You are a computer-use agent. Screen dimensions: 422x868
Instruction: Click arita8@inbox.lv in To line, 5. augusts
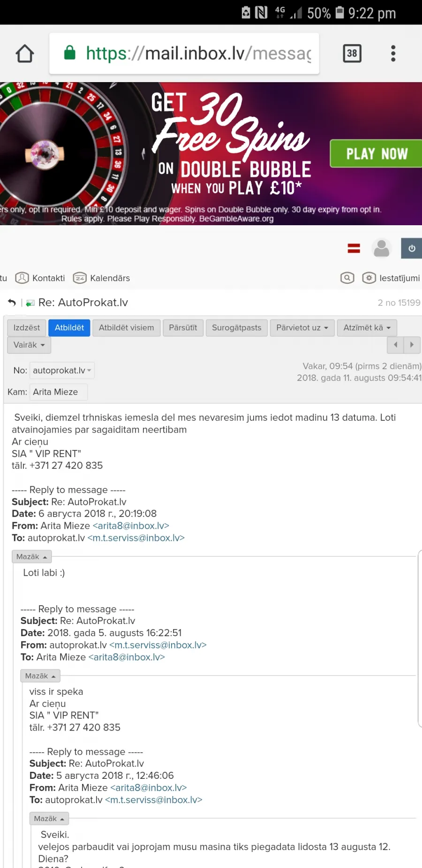(127, 657)
